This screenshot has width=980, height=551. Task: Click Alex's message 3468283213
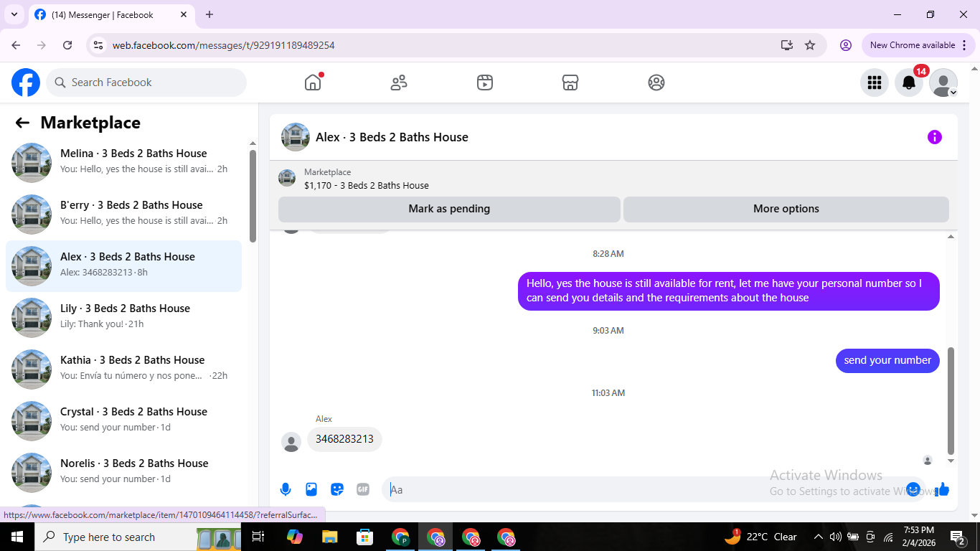[344, 439]
